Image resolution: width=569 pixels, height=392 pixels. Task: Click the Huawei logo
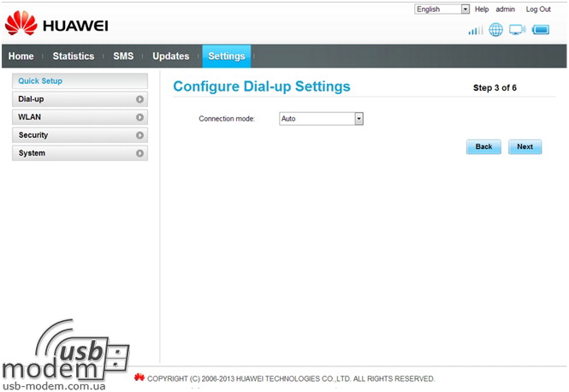(56, 24)
